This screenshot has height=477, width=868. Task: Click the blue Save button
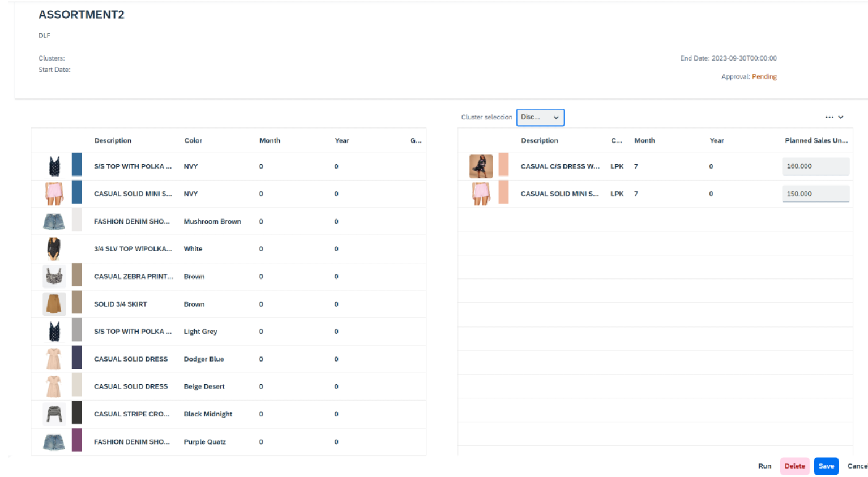click(x=826, y=466)
